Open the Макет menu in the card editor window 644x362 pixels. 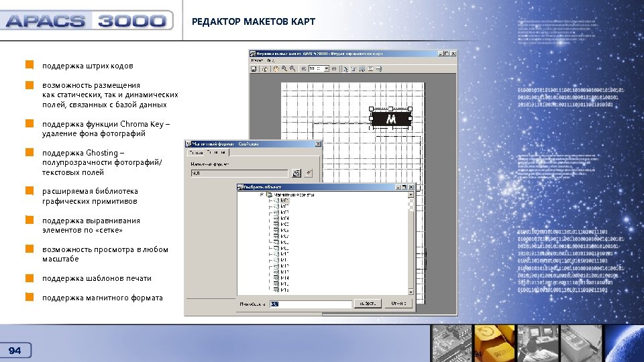coord(257,60)
